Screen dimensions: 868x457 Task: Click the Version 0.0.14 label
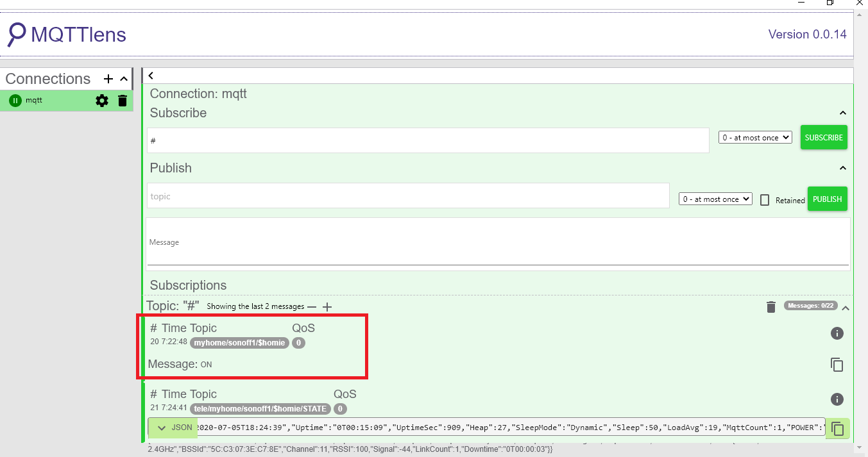point(807,35)
